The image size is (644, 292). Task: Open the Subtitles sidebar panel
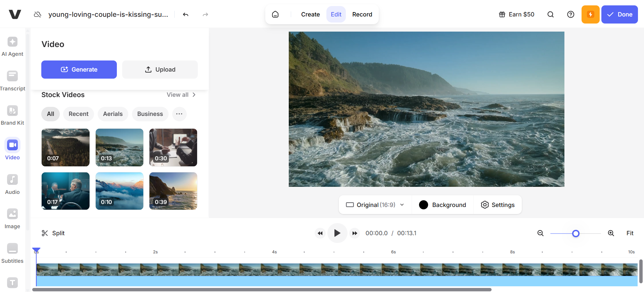click(12, 253)
